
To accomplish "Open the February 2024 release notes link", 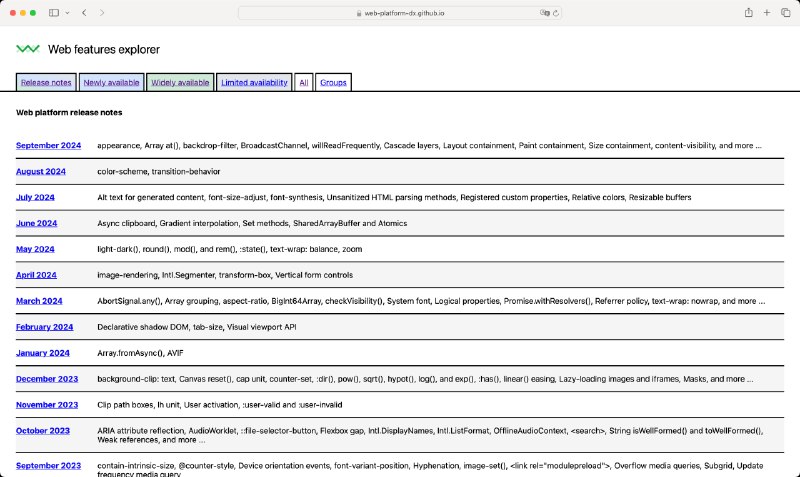I will click(44, 327).
